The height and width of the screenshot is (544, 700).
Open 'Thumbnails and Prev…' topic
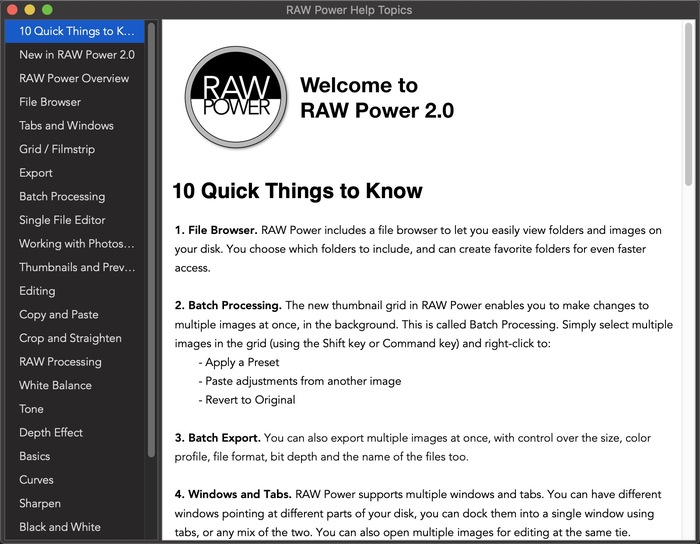pyautogui.click(x=75, y=268)
